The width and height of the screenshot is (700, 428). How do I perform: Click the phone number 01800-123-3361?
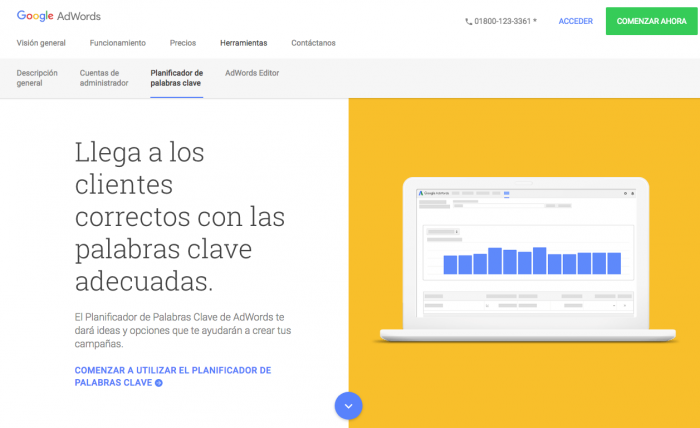point(505,21)
